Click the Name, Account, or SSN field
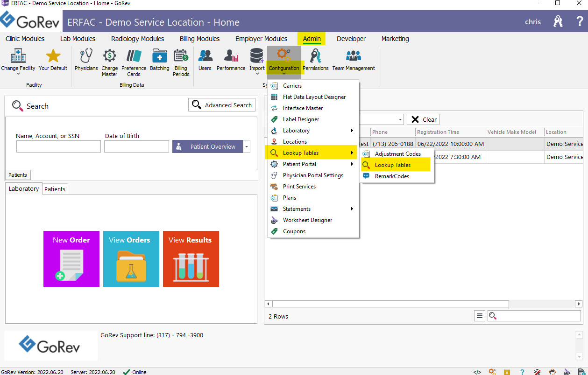588x375 pixels. [58, 146]
